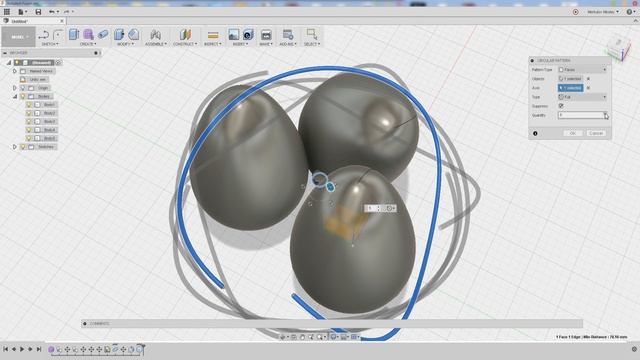Viewport: 640px width, 360px height.
Task: Click the Make 3D print icon
Action: 266,35
